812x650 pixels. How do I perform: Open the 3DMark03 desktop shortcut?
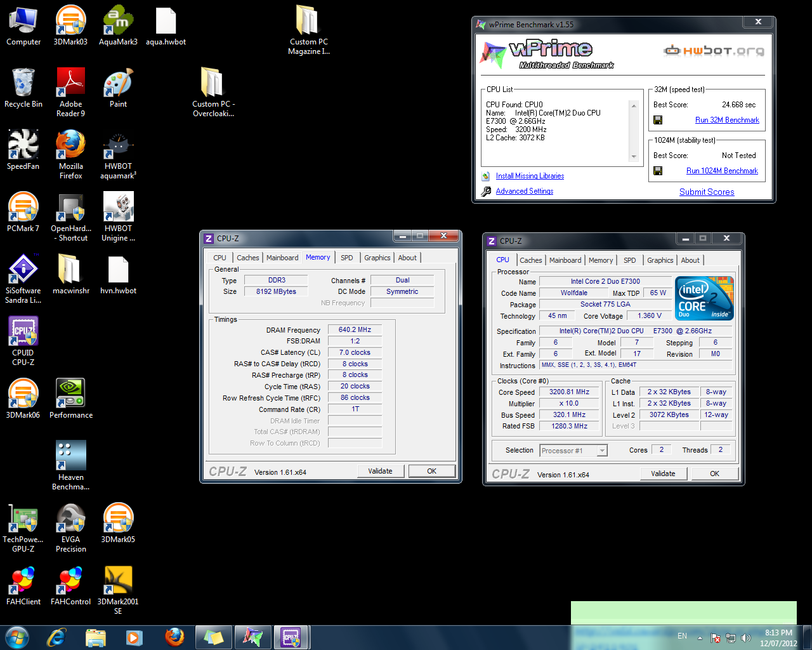pos(70,26)
